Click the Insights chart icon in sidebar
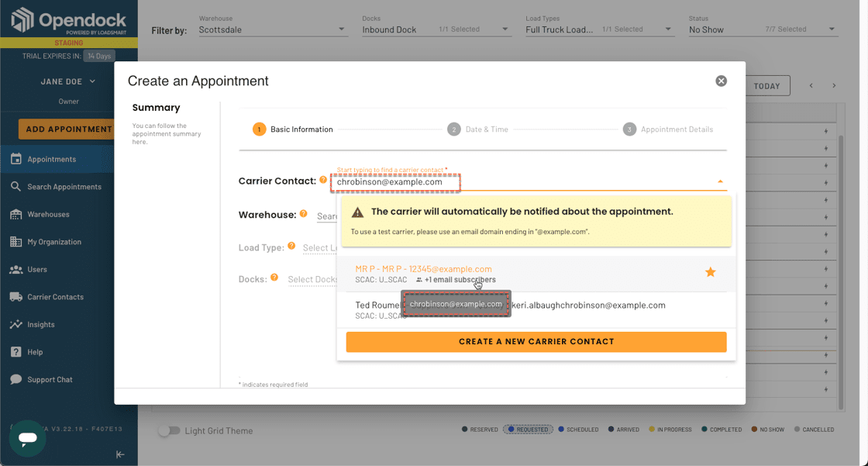 tap(15, 324)
